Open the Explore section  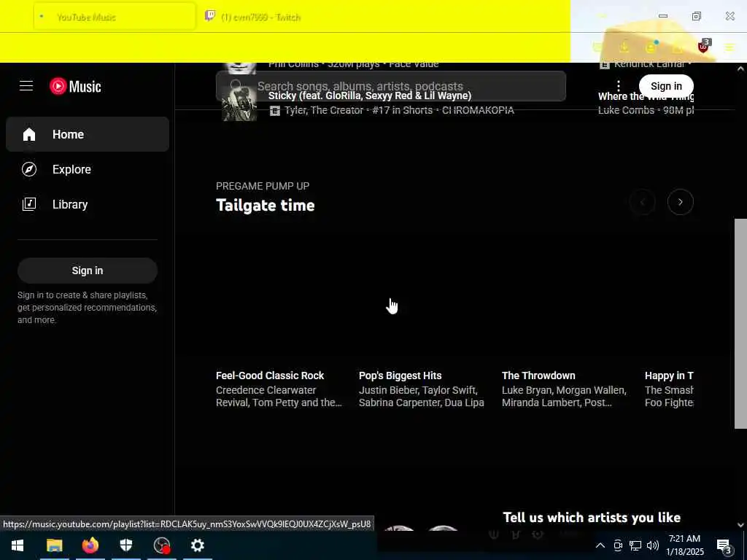point(88,169)
